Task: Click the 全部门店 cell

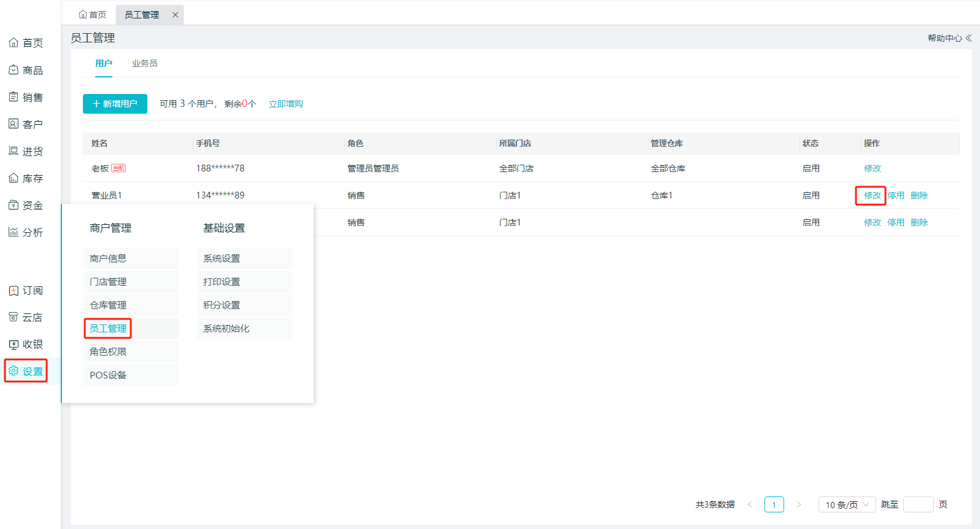Action: click(x=516, y=168)
